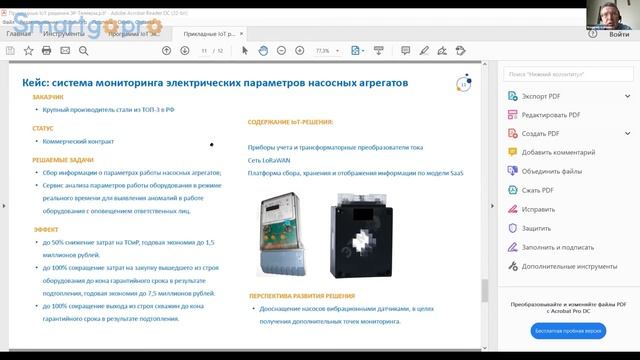Zoom in with plus icon
Viewport: 640px width, 360px height.
click(300, 51)
